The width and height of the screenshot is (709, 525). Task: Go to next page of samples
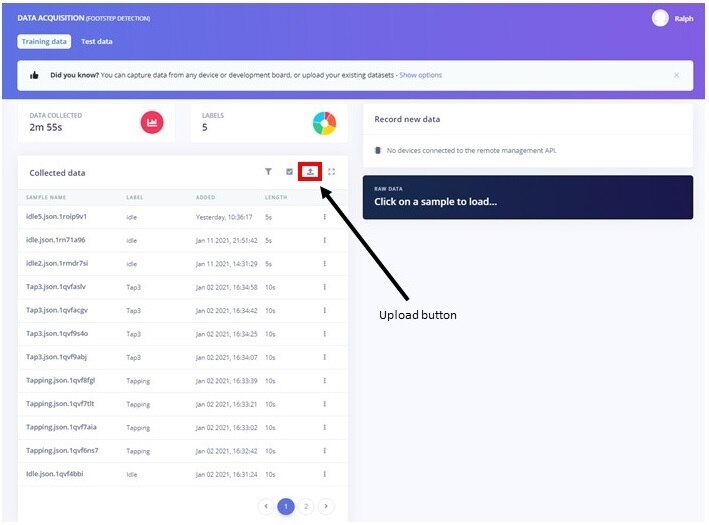coord(326,506)
